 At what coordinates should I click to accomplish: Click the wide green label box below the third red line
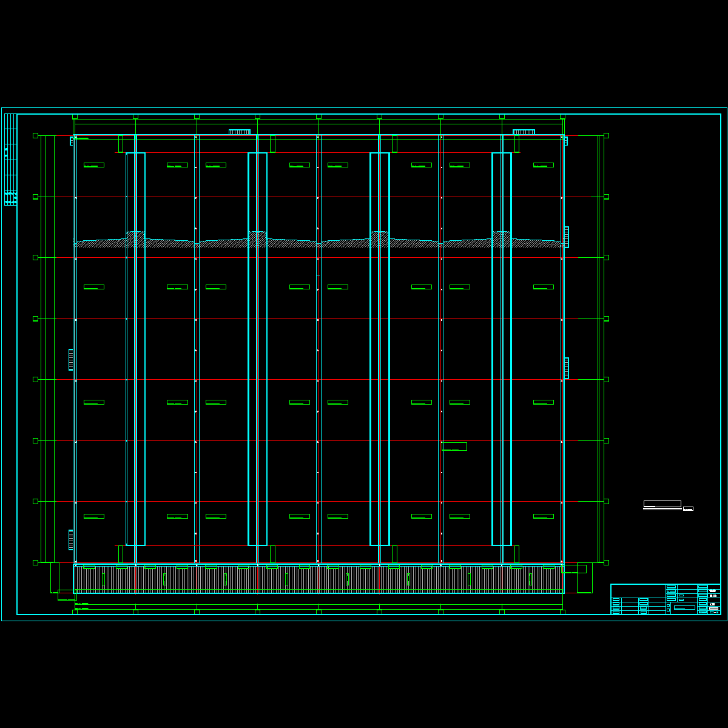(454, 447)
